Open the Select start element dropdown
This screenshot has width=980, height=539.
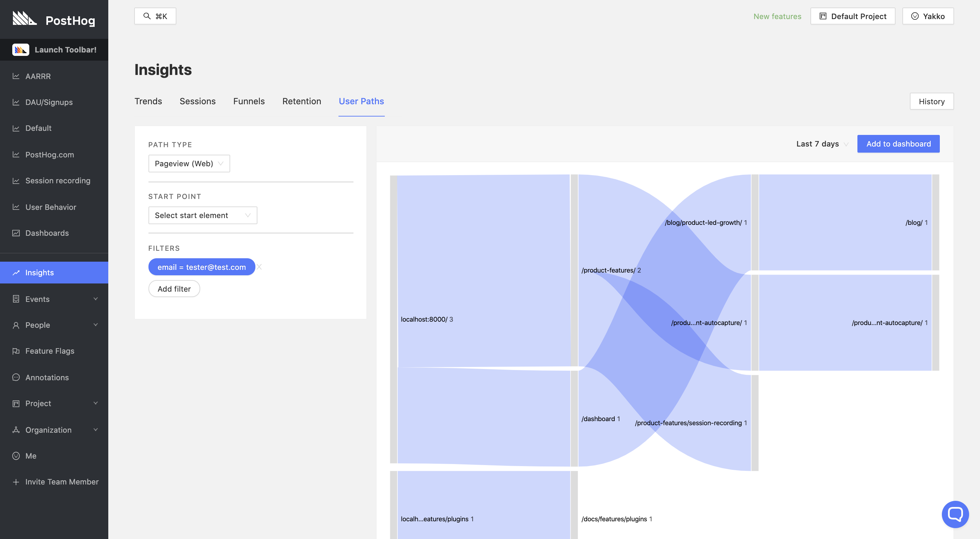(202, 215)
